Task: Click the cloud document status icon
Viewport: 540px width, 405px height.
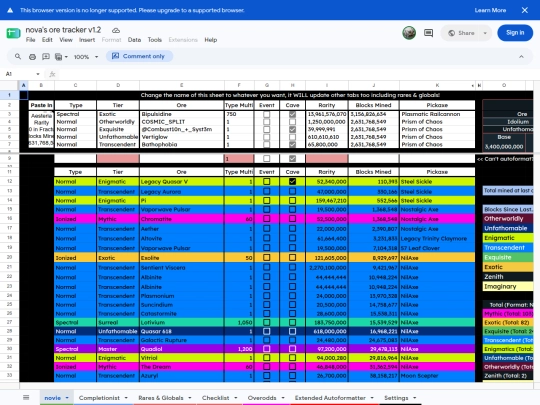Action: (x=116, y=30)
